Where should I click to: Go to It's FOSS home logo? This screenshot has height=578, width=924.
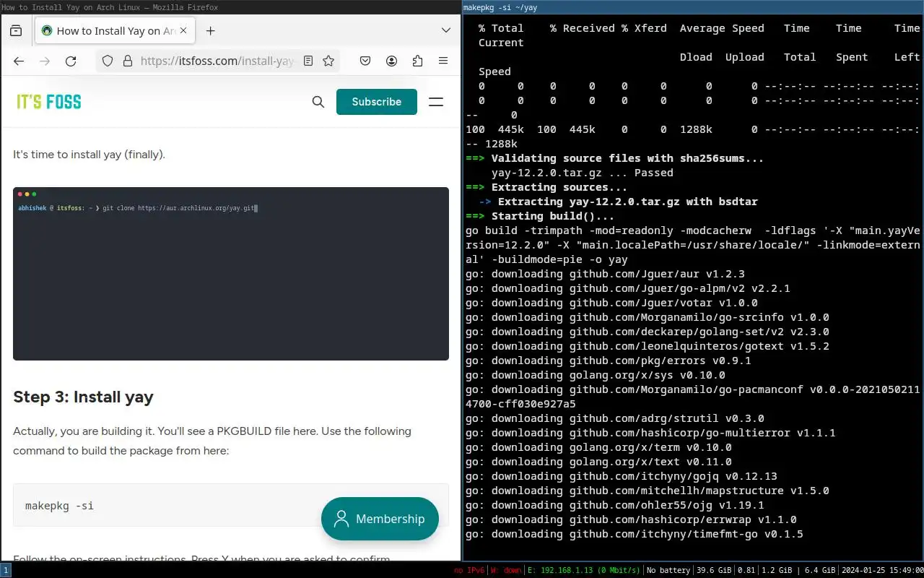pos(49,102)
